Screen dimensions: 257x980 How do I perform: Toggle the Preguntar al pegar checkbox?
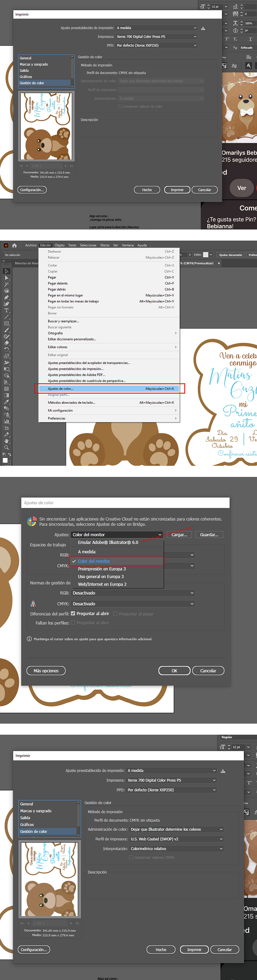click(x=115, y=613)
